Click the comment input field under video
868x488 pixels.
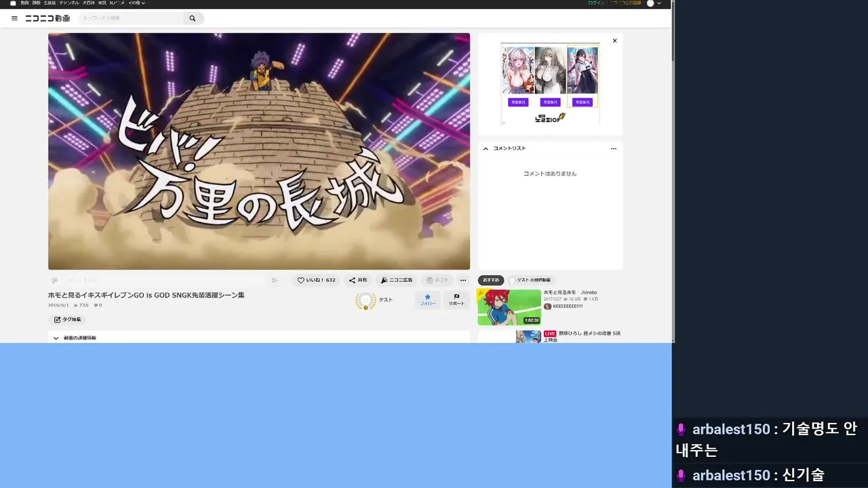point(163,280)
